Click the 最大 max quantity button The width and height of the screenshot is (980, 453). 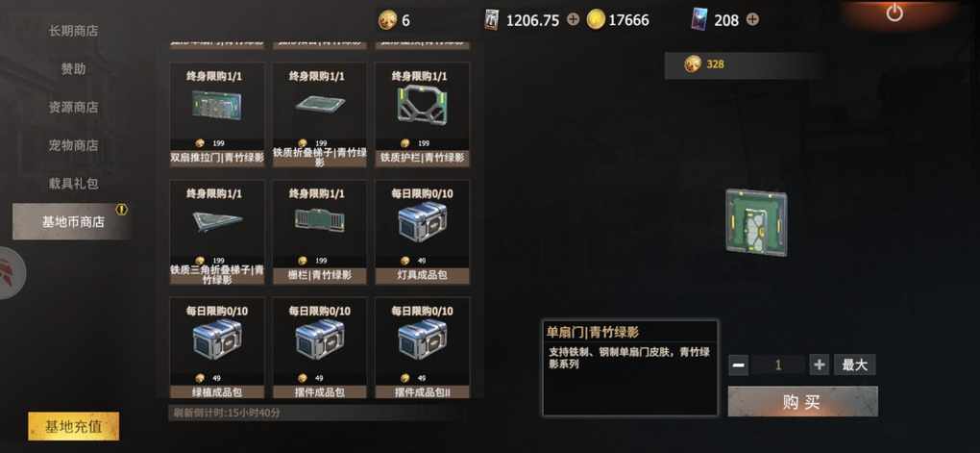tap(854, 365)
